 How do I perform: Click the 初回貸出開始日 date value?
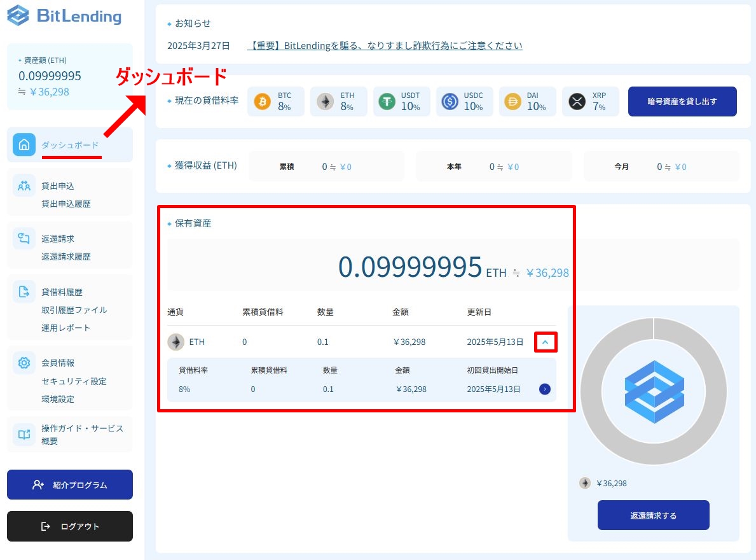click(493, 389)
